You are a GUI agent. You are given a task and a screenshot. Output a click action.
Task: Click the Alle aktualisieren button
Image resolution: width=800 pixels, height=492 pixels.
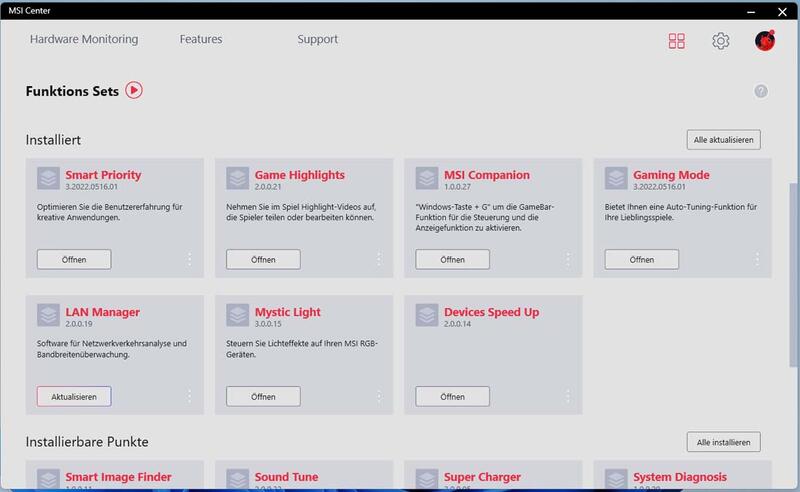tap(723, 140)
